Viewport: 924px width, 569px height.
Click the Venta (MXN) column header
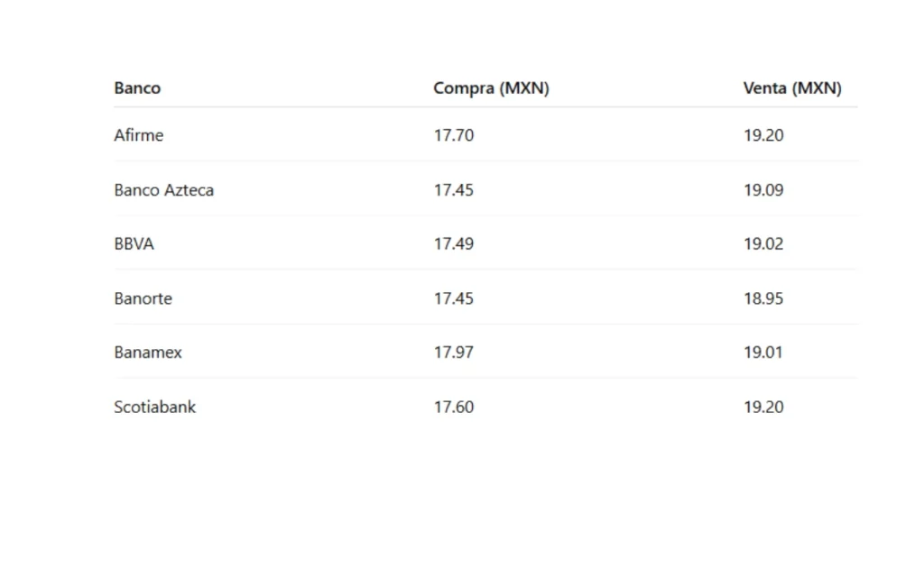click(792, 87)
